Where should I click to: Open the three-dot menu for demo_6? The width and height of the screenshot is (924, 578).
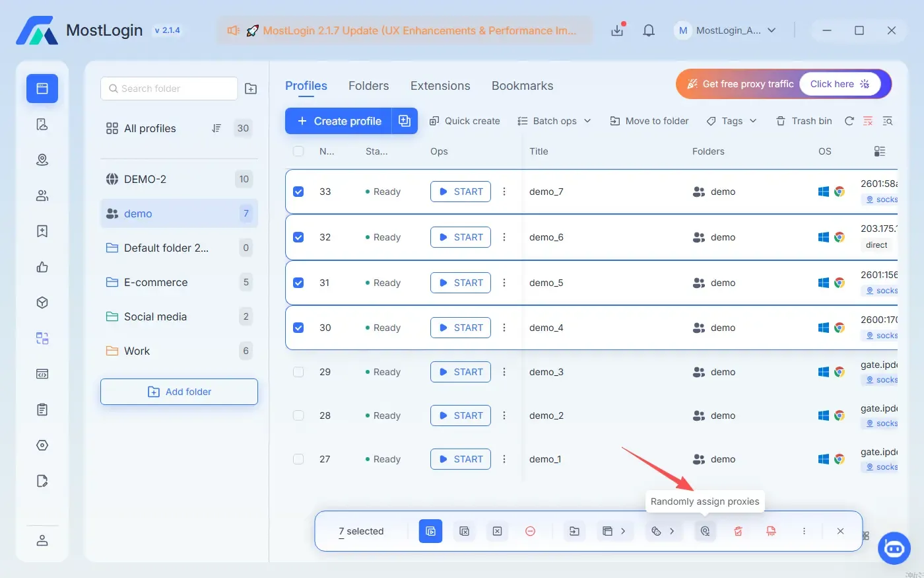pos(504,237)
